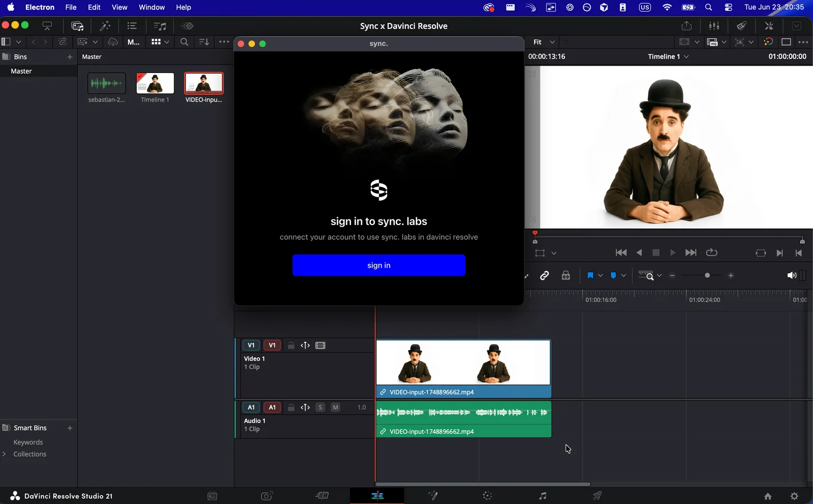Open the Color page icon

[x=487, y=496]
